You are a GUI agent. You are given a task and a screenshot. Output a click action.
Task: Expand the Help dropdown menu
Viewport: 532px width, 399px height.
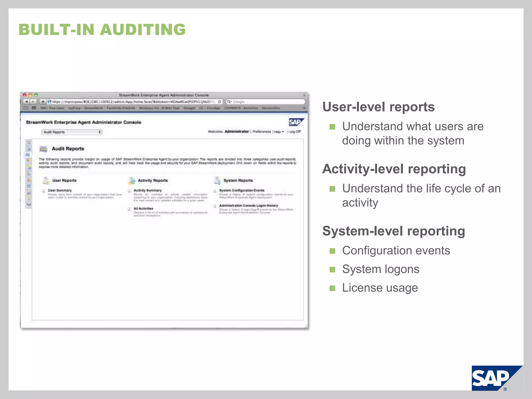279,132
